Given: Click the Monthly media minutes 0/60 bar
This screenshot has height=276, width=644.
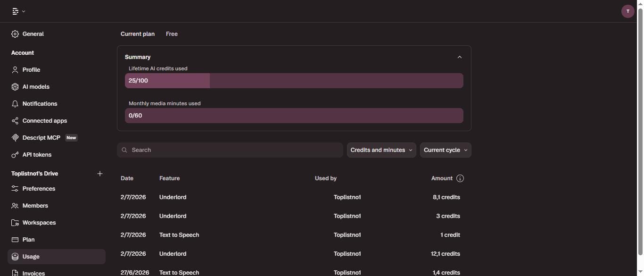Looking at the screenshot, I should tap(294, 116).
